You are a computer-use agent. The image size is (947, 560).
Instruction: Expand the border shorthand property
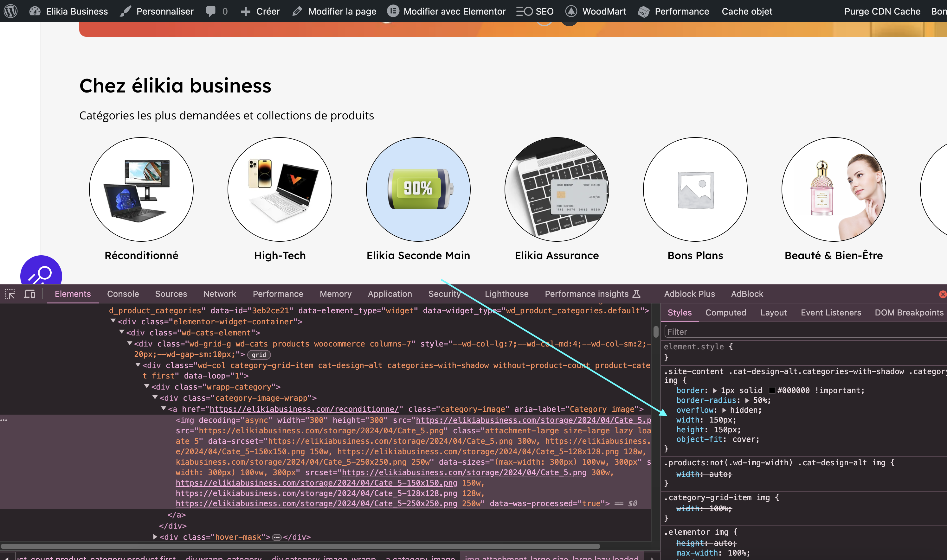[714, 391]
